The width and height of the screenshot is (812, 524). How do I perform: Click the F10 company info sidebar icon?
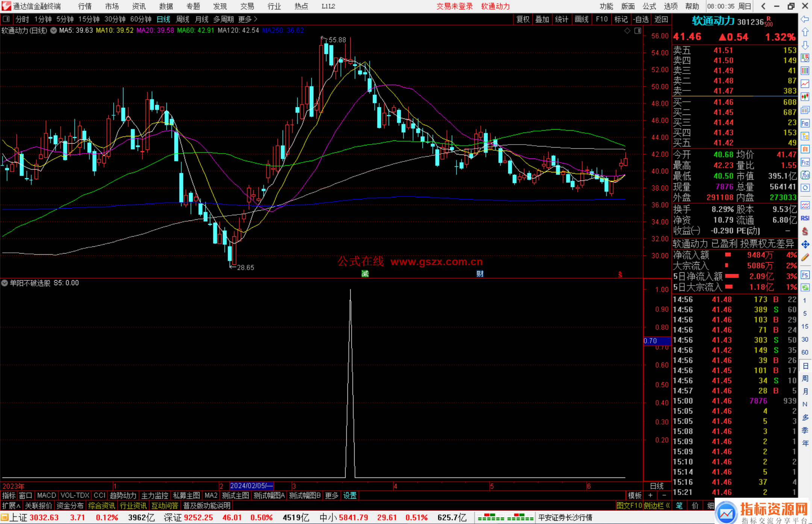pyautogui.click(x=805, y=123)
